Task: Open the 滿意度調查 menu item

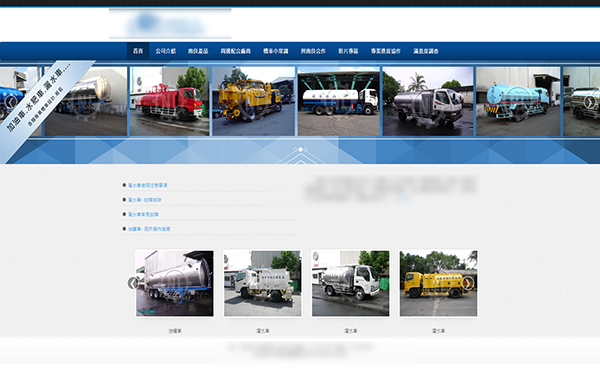Action: click(x=426, y=51)
